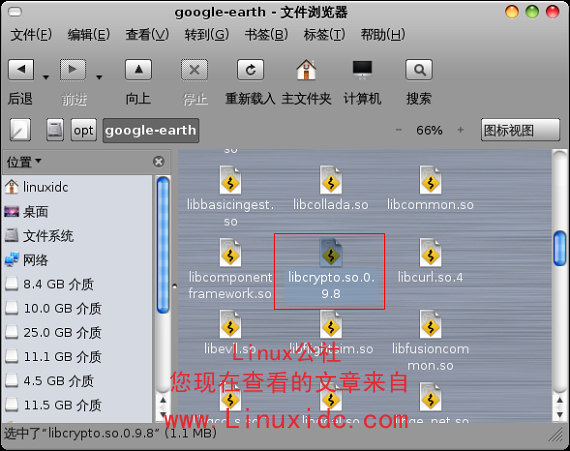Open 标签(T) menu
570x451 pixels.
click(x=324, y=35)
